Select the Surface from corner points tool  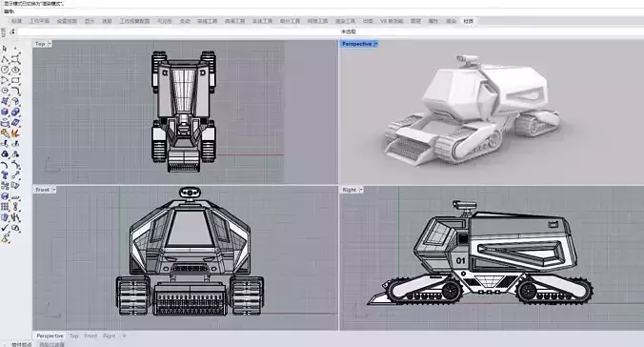pos(5,101)
